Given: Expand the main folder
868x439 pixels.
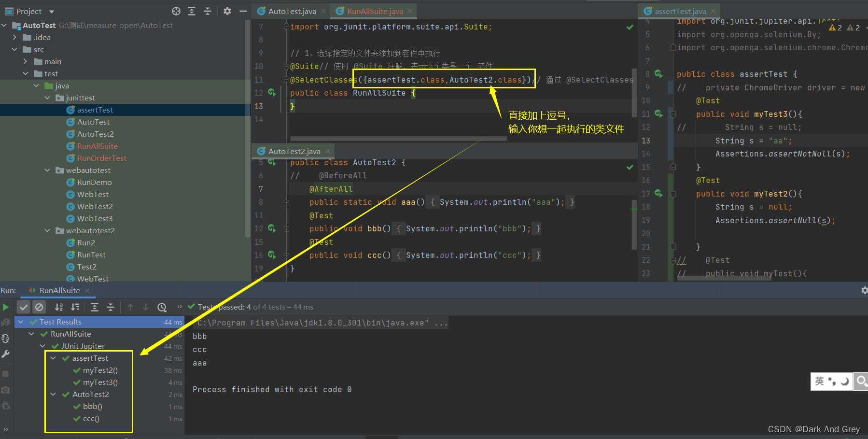Looking at the screenshot, I should [25, 61].
